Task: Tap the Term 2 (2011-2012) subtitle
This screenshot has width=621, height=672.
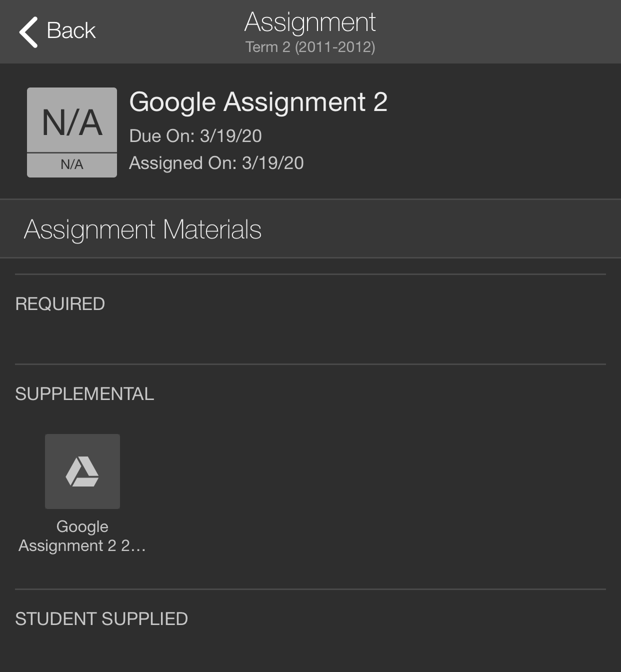Action: 310,47
